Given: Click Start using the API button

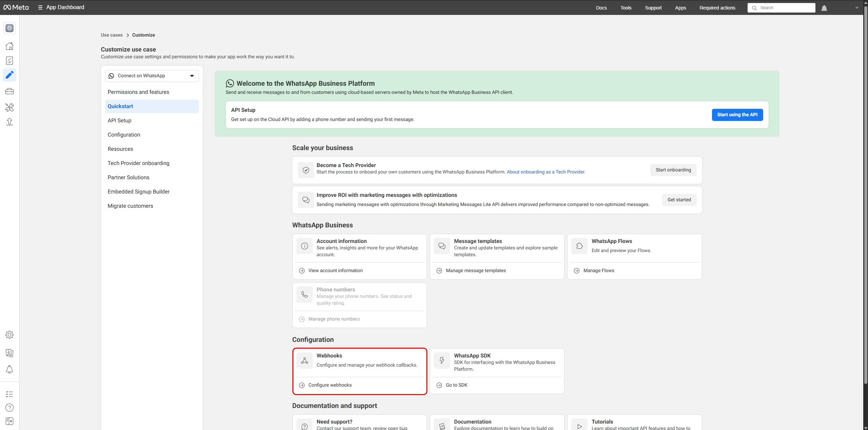Looking at the screenshot, I should [737, 115].
